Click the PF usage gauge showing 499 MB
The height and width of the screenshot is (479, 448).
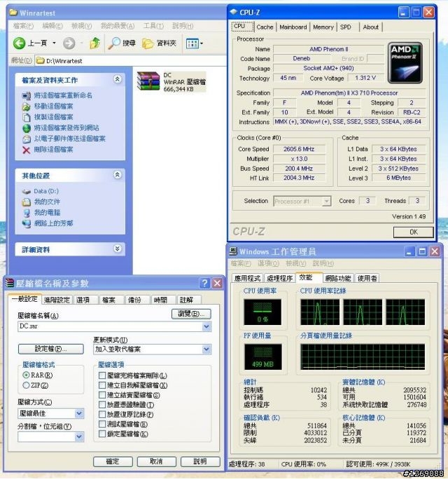pos(262,357)
